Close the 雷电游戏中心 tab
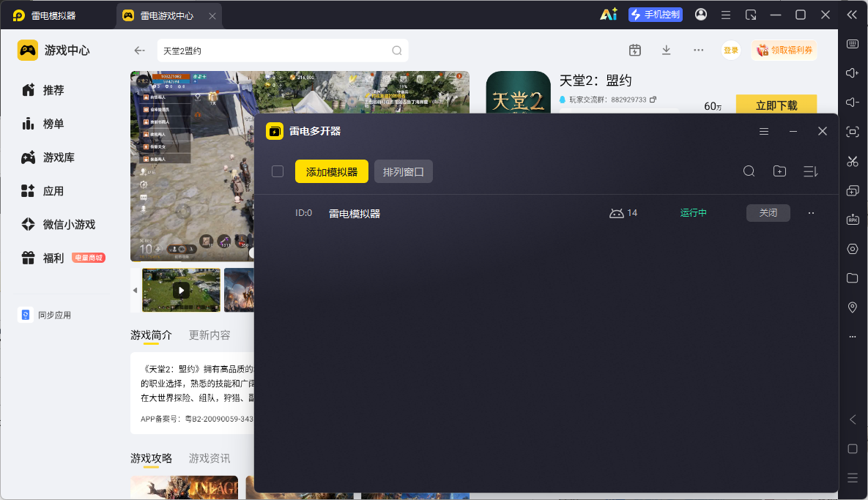The image size is (868, 500). 212,16
